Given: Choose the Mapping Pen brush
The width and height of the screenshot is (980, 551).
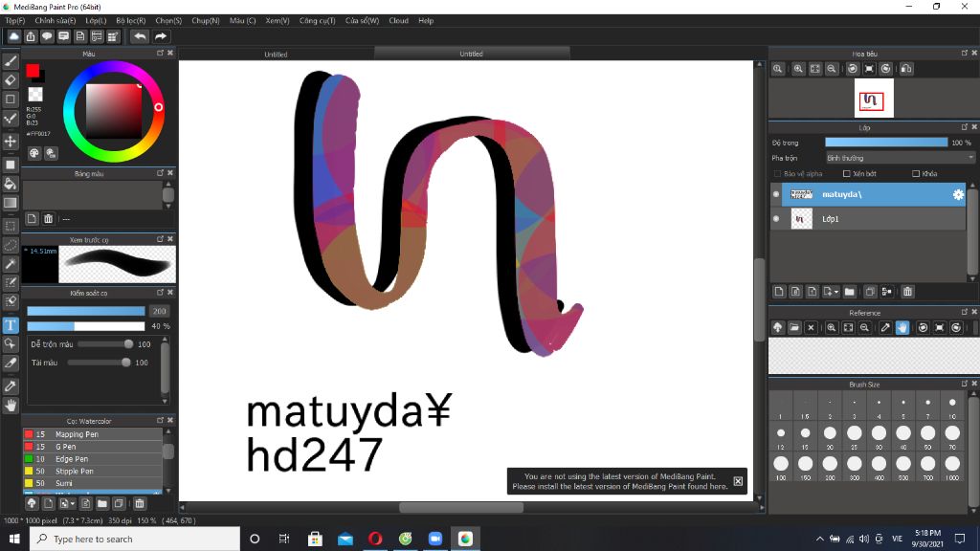Looking at the screenshot, I should coord(93,434).
